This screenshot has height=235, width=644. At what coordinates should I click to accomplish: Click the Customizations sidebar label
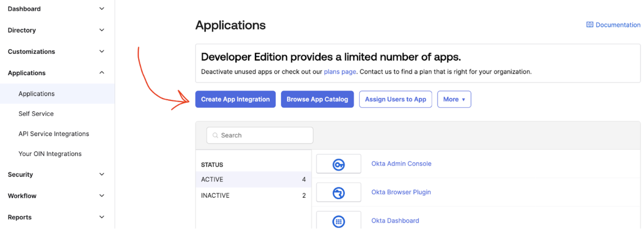pyautogui.click(x=31, y=52)
